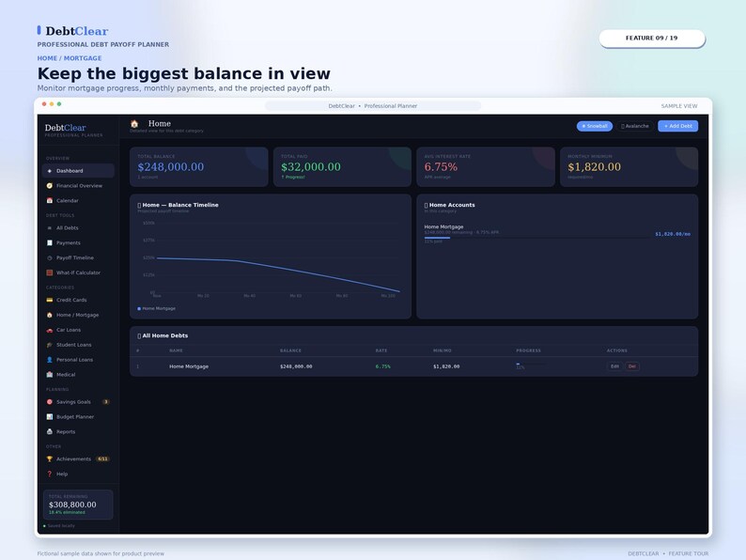The height and width of the screenshot is (560, 746).
Task: Click the Payments receipt icon
Action: (x=50, y=242)
